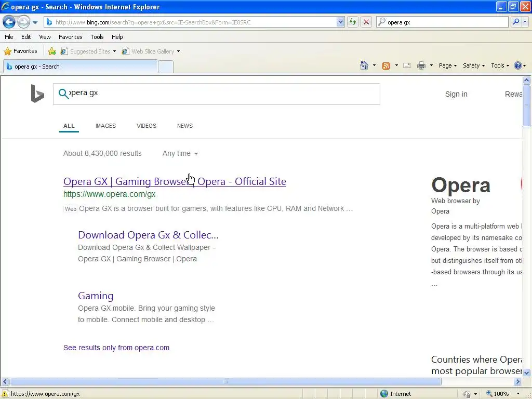
Task: Expand the address bar history dropdown
Action: [340, 22]
